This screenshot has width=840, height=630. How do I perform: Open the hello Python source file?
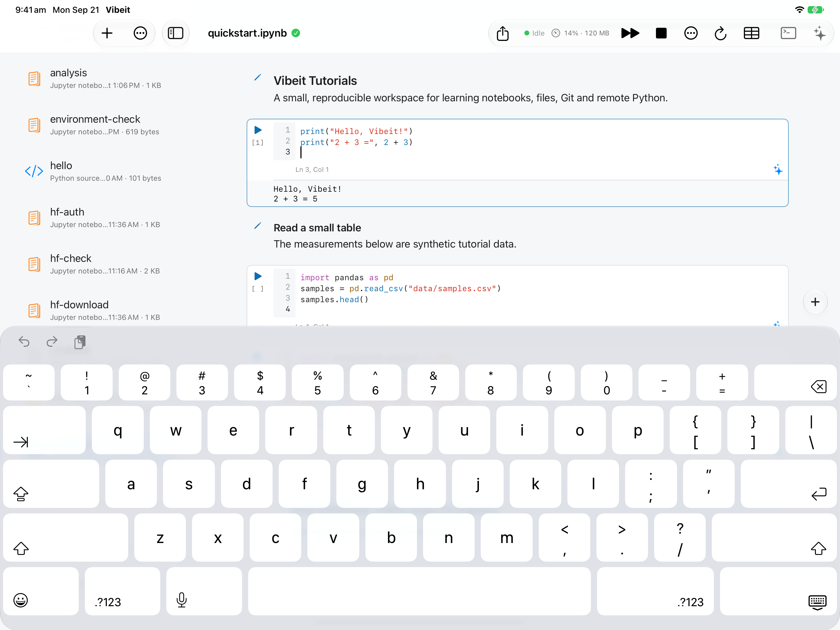click(x=114, y=171)
